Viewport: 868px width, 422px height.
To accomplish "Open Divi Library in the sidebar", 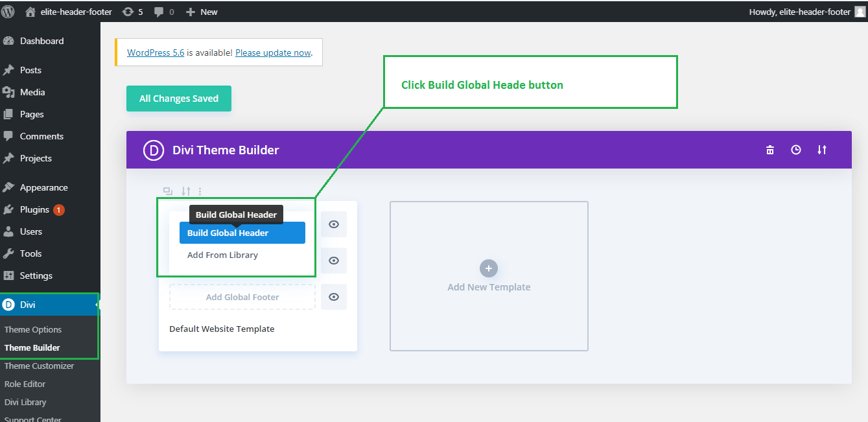I will 25,402.
